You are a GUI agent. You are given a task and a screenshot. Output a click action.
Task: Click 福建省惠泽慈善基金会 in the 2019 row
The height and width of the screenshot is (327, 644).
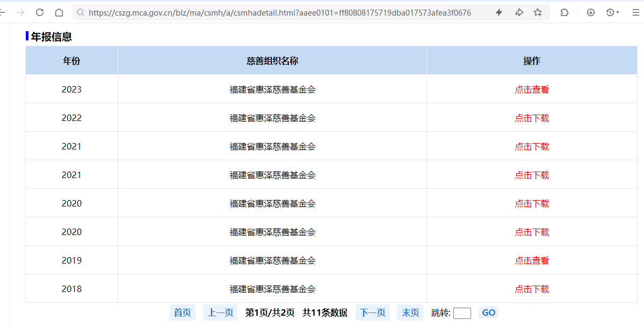click(272, 260)
